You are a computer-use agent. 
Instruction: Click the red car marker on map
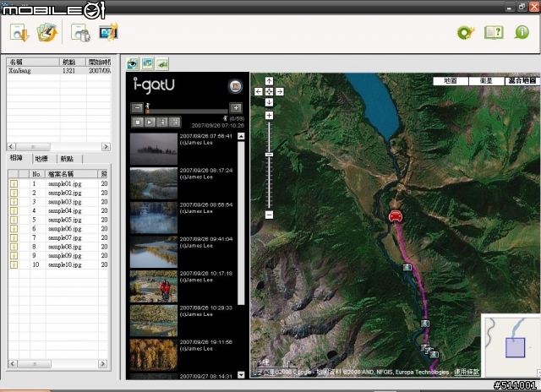click(x=396, y=216)
